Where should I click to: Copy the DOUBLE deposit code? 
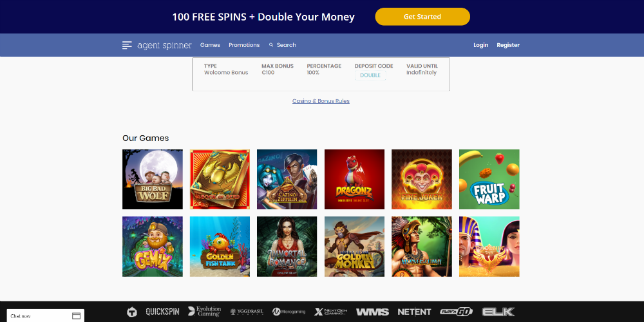coord(370,75)
